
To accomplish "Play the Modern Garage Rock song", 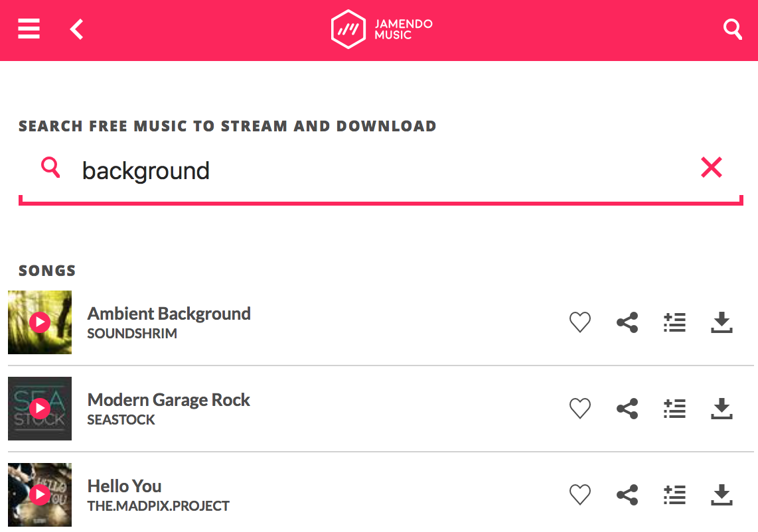I will click(x=40, y=409).
